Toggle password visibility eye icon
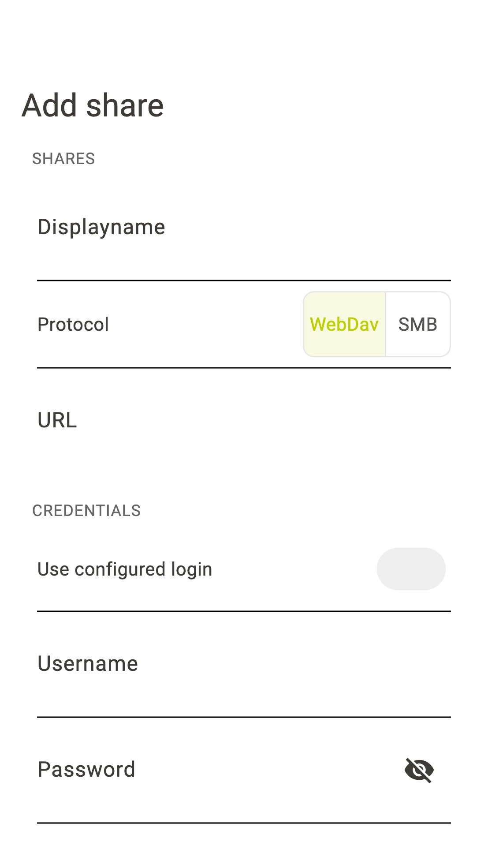The image size is (488, 868). tap(419, 770)
